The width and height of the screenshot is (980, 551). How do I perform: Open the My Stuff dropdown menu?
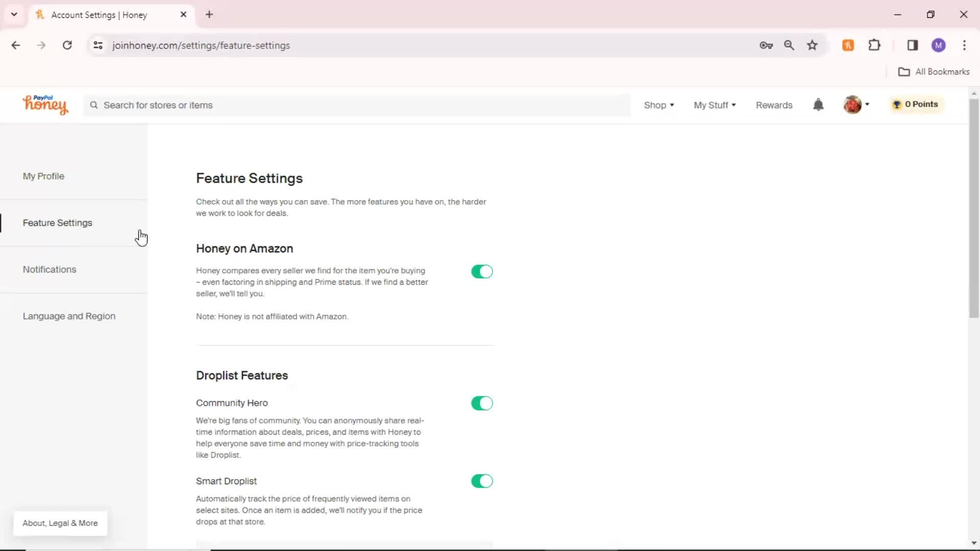point(715,105)
